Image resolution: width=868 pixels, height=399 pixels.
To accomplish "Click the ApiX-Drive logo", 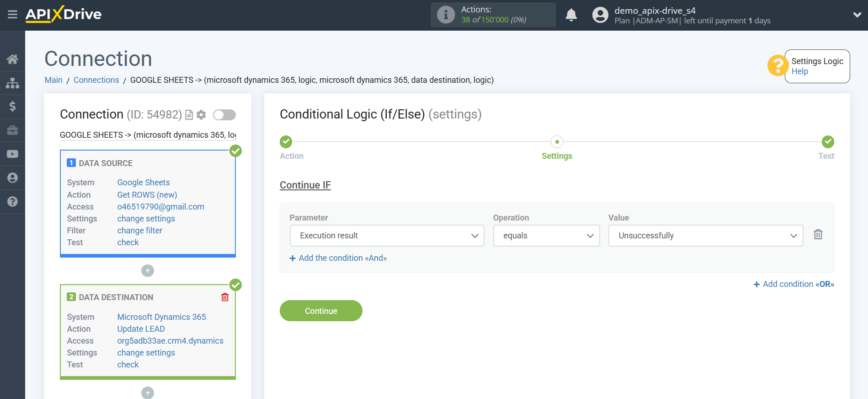I will coord(64,14).
